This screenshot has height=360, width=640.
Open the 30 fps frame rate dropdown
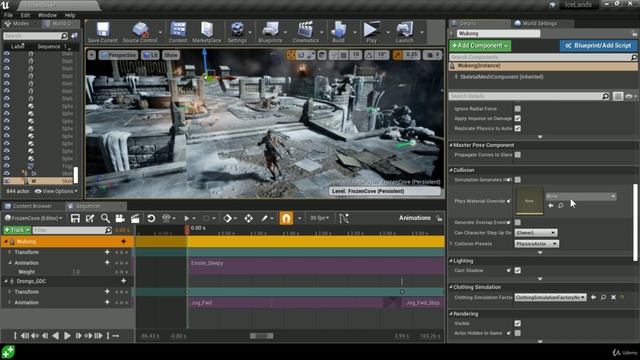pyautogui.click(x=319, y=218)
